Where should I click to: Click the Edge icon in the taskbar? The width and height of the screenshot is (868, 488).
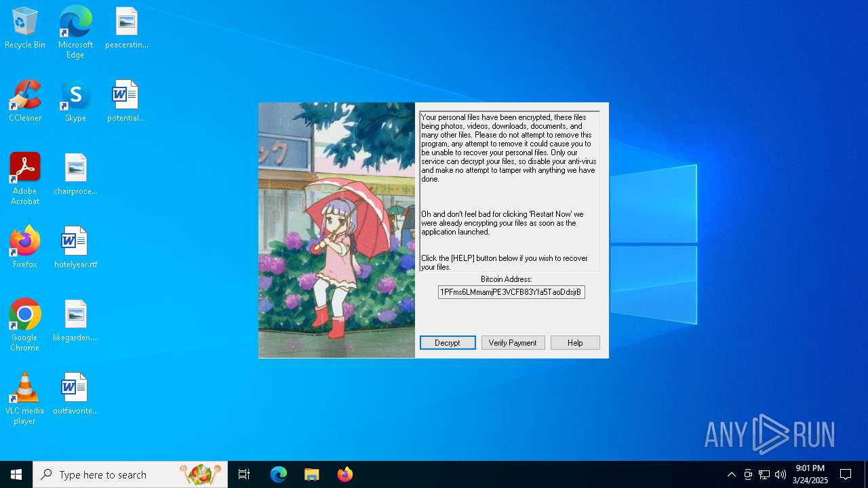click(x=279, y=474)
